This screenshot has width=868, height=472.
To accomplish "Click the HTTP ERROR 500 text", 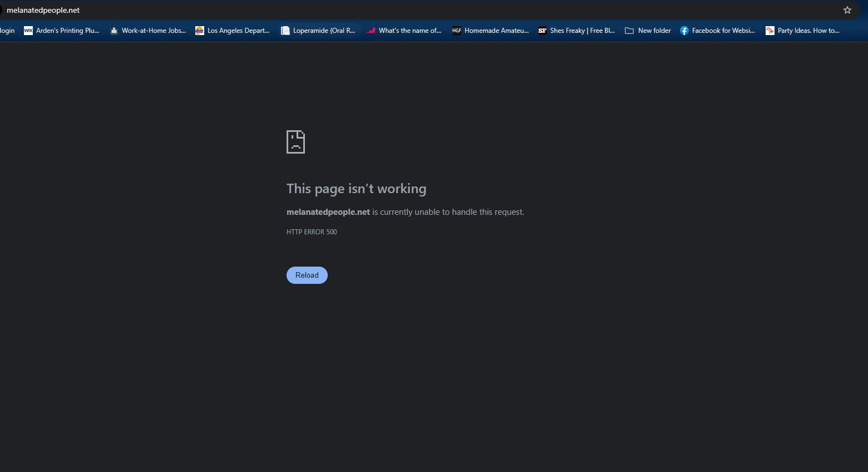I will click(x=312, y=232).
